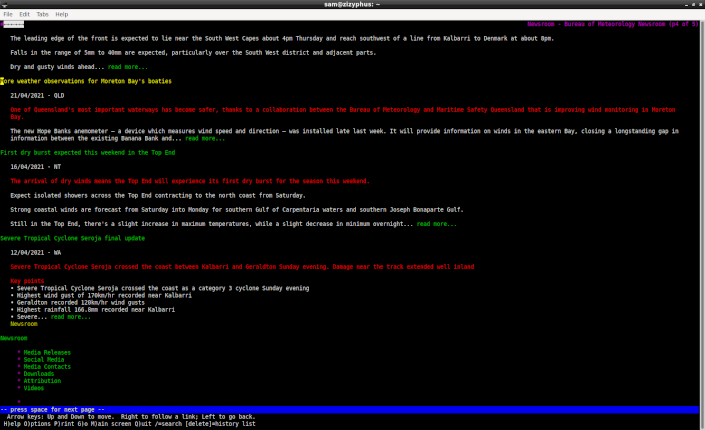Open 'Severe Tropical Cyclone Seroja final update' headline

point(72,238)
